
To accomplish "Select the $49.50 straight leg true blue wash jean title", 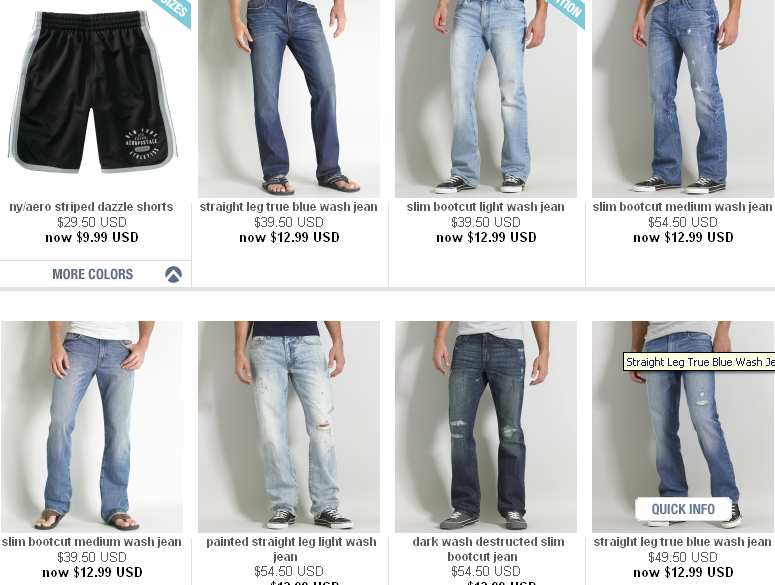I will coord(683,542).
